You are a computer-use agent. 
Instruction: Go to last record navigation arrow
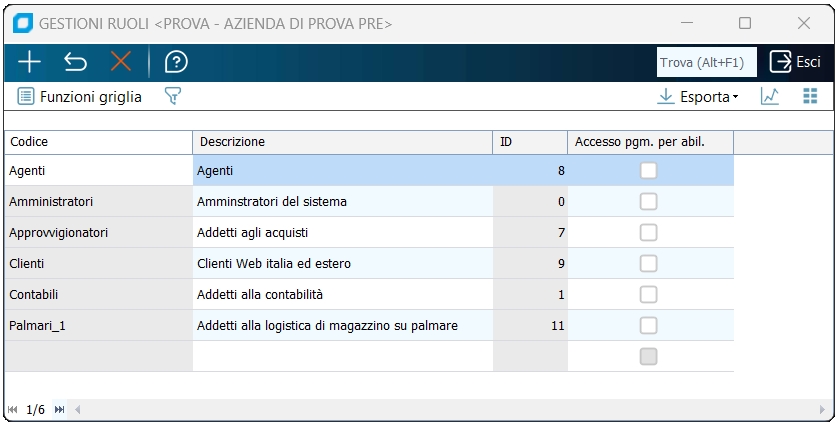[59, 410]
